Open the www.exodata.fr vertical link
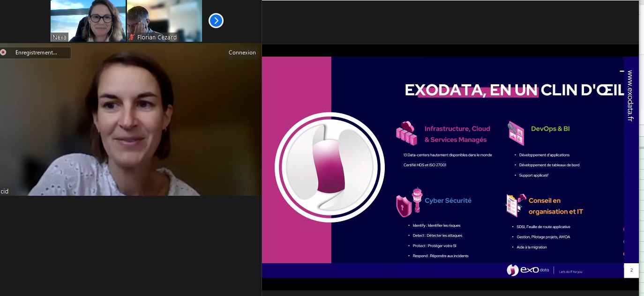 630,96
